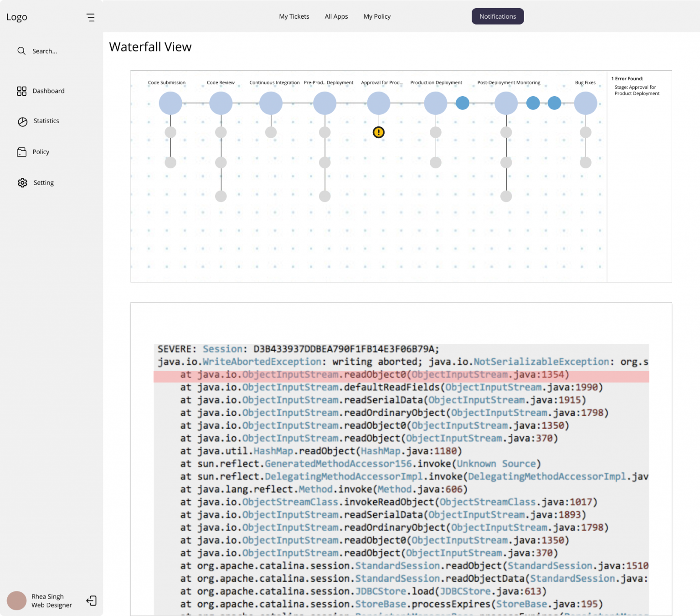This screenshot has width=700, height=616.
Task: Click the logout icon next to Rhea Singh
Action: 91,600
